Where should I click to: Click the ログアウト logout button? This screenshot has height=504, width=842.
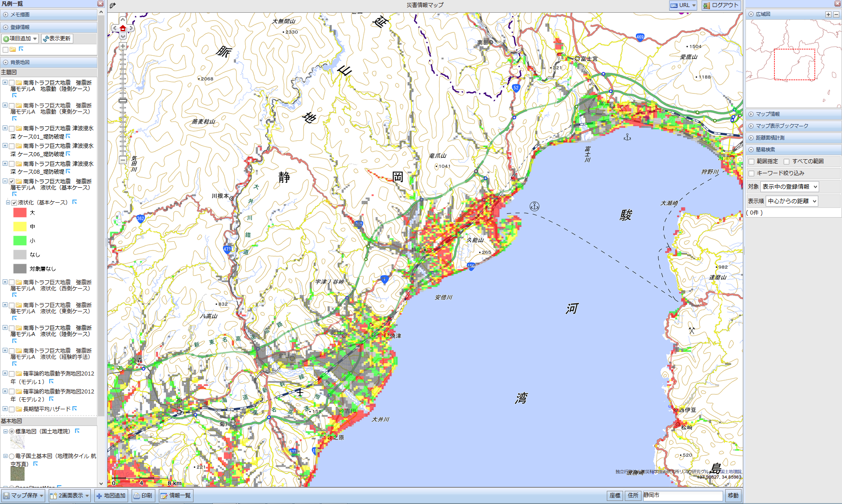pyautogui.click(x=721, y=5)
